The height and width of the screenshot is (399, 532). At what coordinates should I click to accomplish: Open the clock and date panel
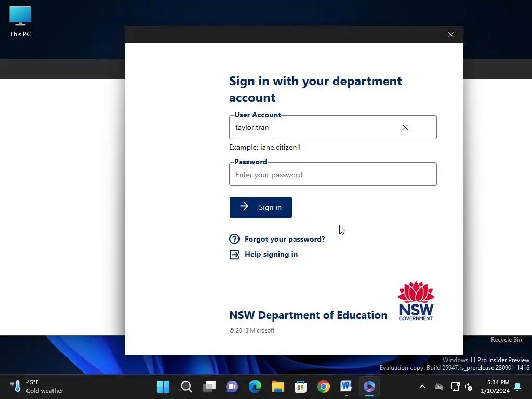495,387
